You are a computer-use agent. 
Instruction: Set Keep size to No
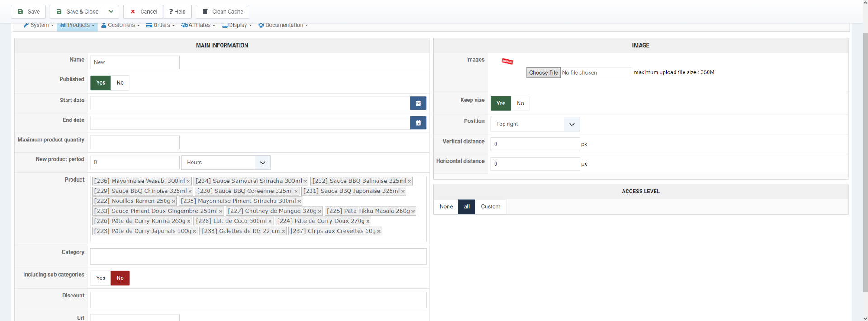click(x=520, y=104)
